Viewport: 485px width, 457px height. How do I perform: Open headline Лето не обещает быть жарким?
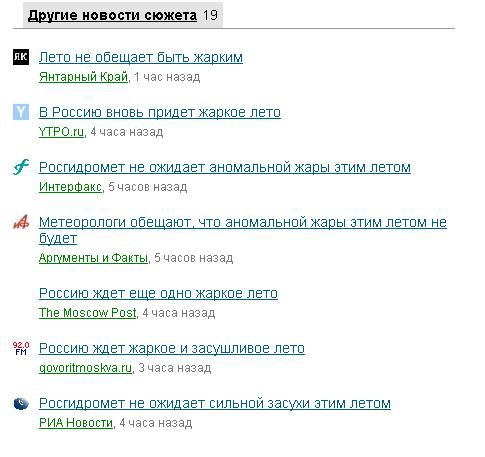tap(141, 57)
